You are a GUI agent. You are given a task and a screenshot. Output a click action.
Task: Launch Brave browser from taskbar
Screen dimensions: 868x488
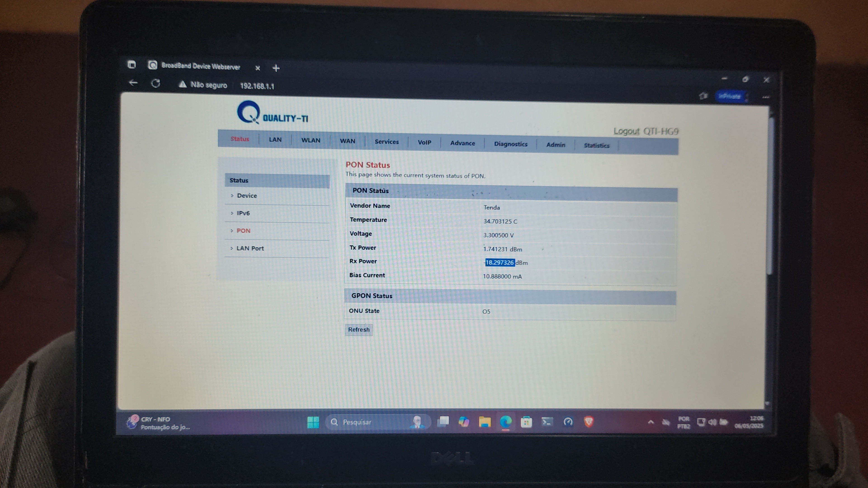588,421
